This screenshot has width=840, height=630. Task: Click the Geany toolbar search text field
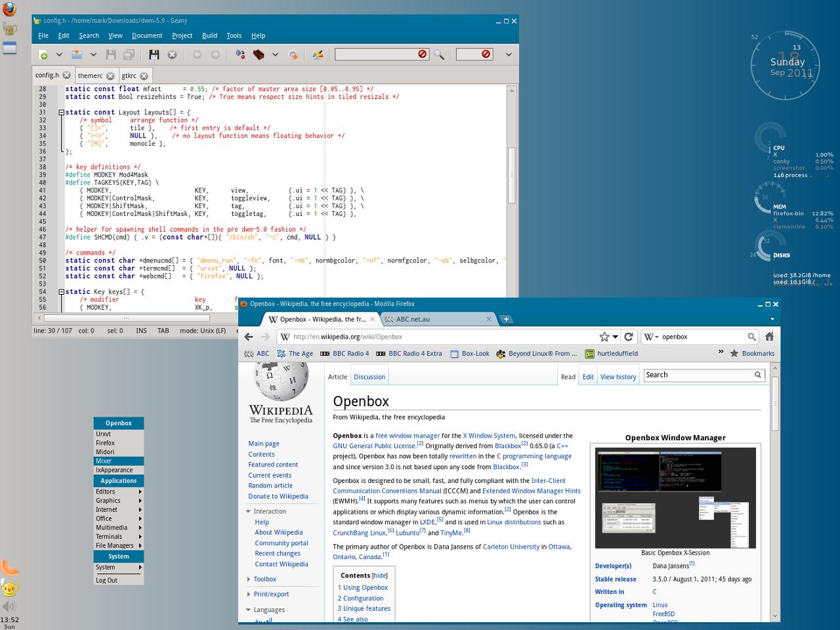point(376,54)
